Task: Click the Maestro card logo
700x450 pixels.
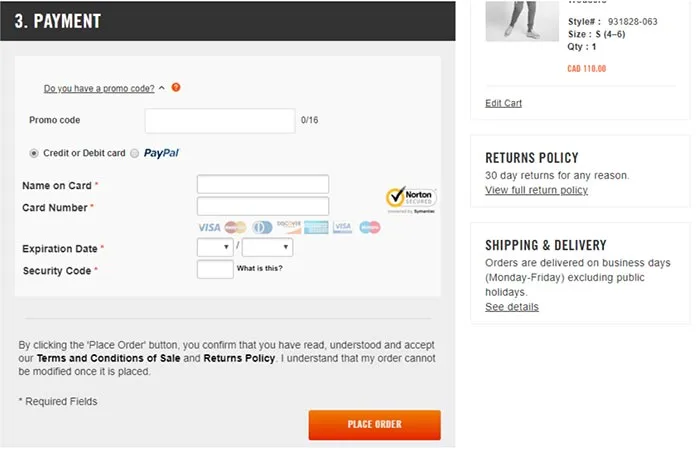Action: coord(370,227)
